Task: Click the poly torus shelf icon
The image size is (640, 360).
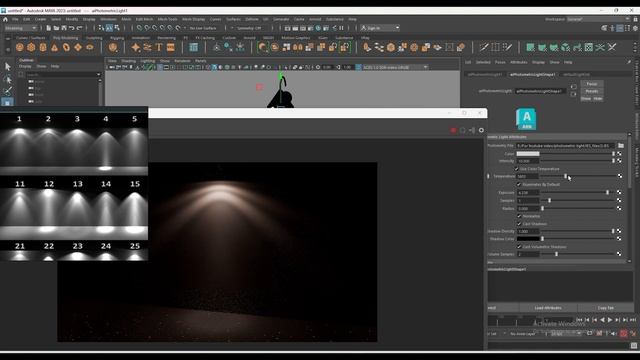Action: [66, 47]
